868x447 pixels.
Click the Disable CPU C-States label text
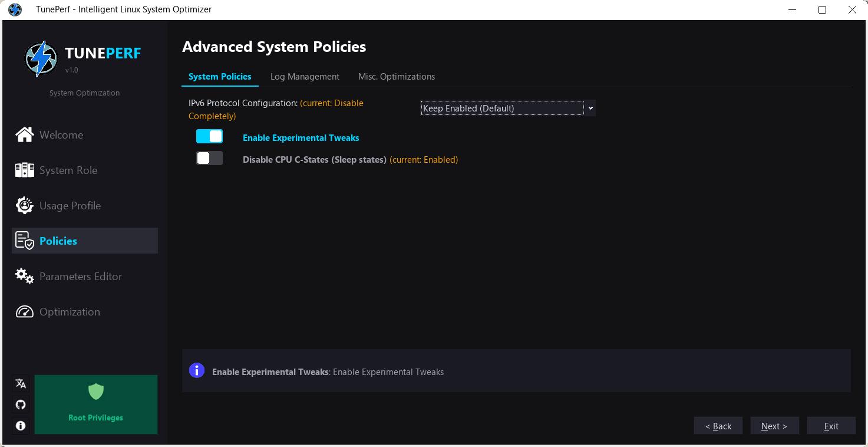click(x=315, y=159)
